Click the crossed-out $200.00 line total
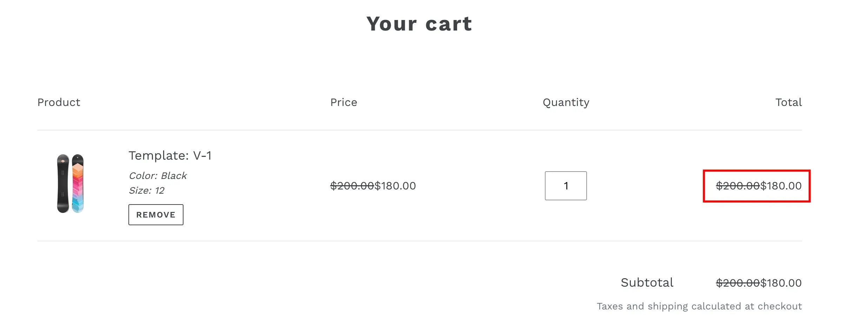The width and height of the screenshot is (868, 334). coord(737,186)
